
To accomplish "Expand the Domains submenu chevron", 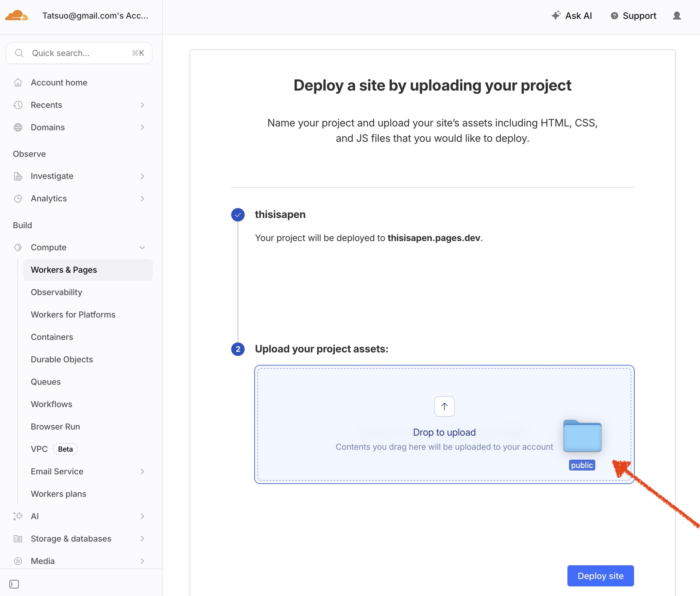I will coord(142,127).
